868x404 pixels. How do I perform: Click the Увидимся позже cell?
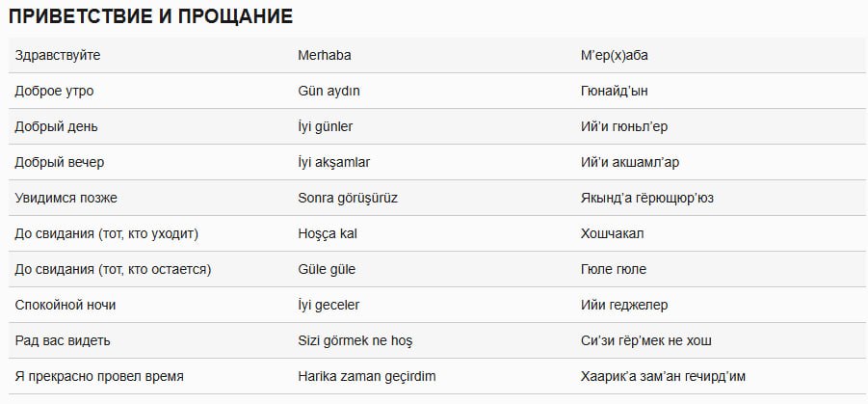pyautogui.click(x=66, y=198)
